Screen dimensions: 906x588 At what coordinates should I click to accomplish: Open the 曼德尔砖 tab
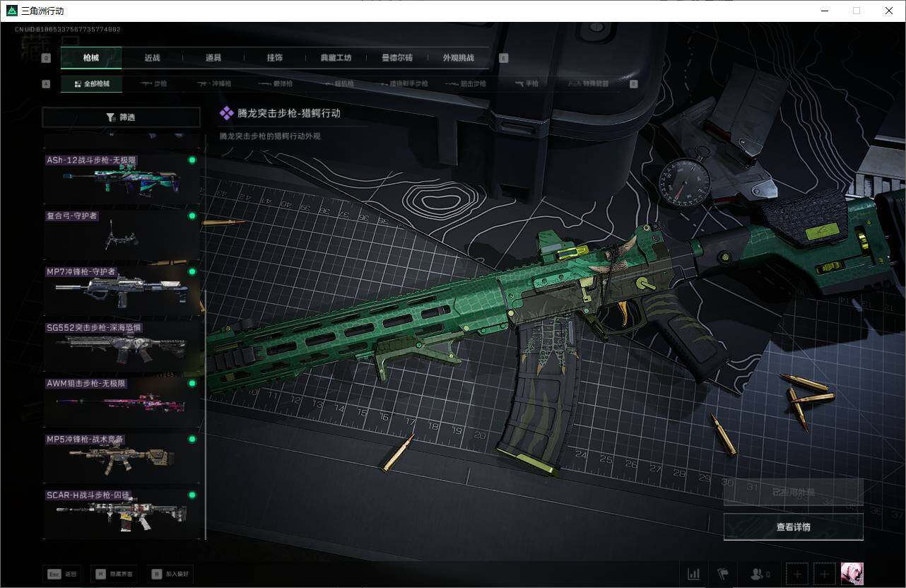pos(396,58)
